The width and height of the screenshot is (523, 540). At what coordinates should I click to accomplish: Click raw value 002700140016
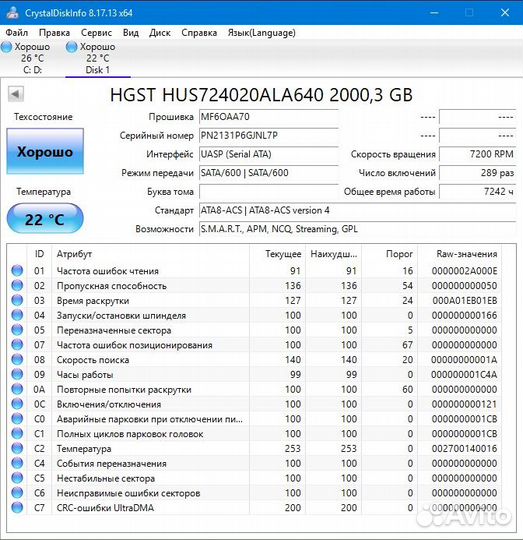[x=464, y=448]
